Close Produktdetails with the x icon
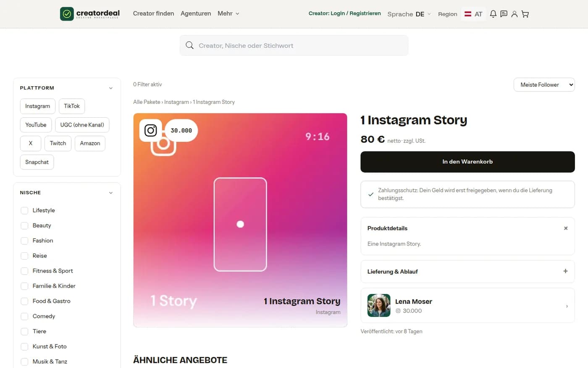Screen dimensions: 588x368 click(566, 228)
